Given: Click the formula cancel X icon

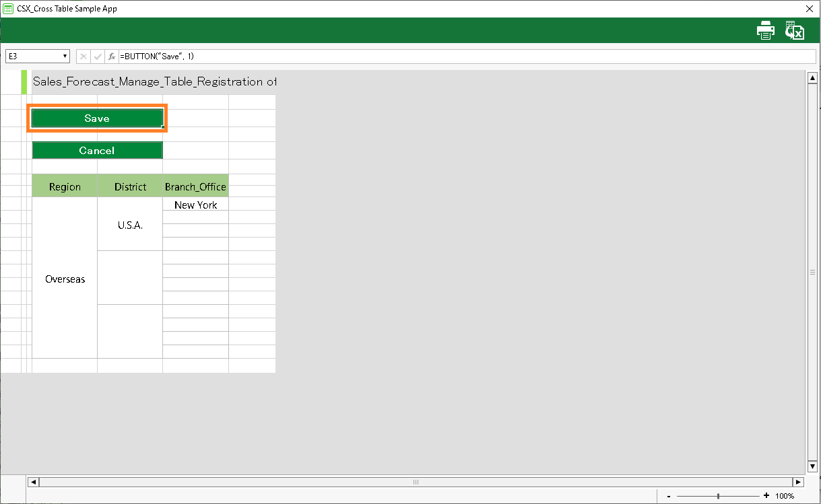Looking at the screenshot, I should (84, 57).
